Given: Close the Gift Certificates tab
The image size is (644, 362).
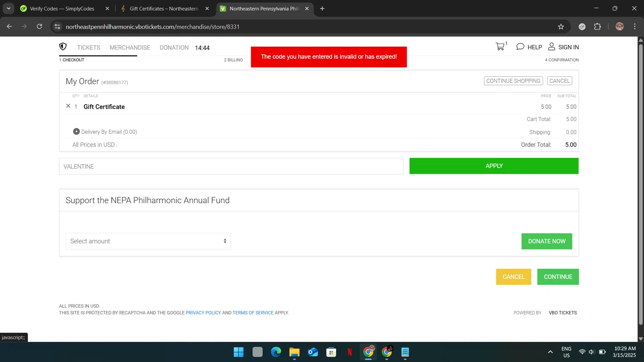Looking at the screenshot, I should tap(207, 9).
